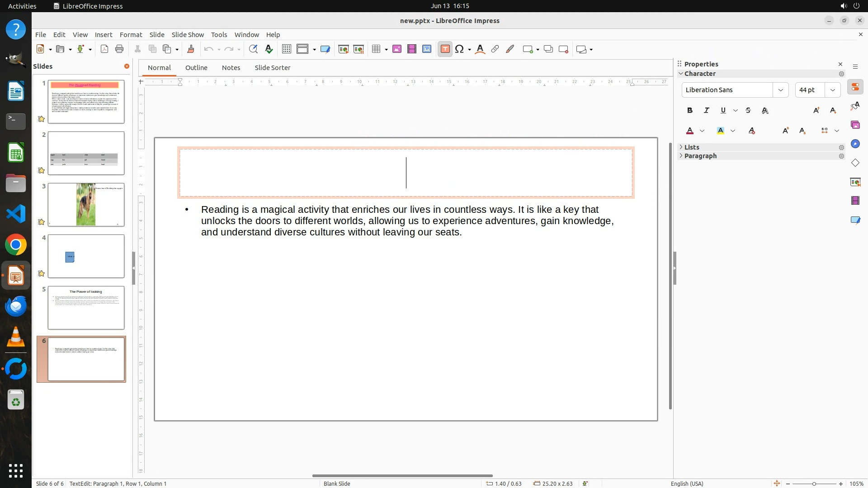The height and width of the screenshot is (488, 868).
Task: Click the Outline view tab
Action: pyautogui.click(x=196, y=68)
